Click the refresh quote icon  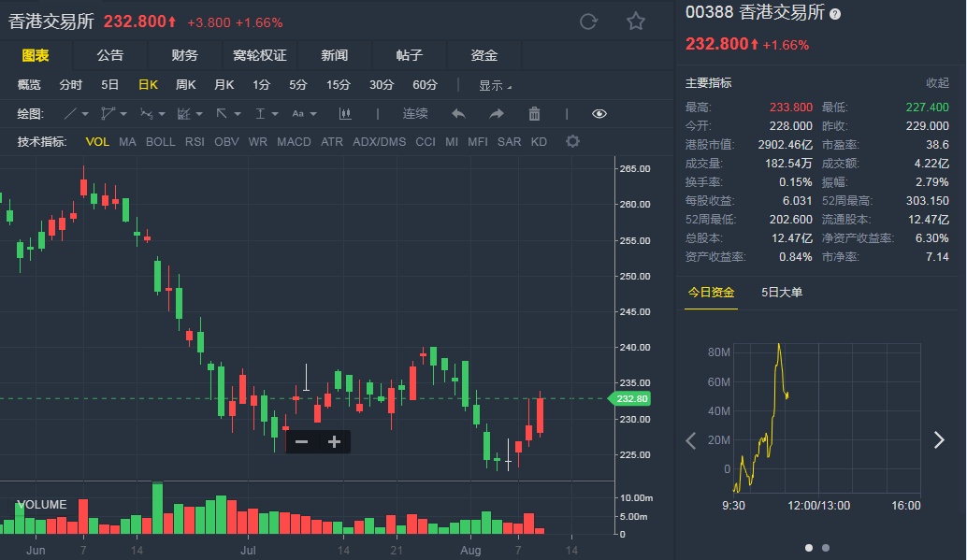coord(588,22)
